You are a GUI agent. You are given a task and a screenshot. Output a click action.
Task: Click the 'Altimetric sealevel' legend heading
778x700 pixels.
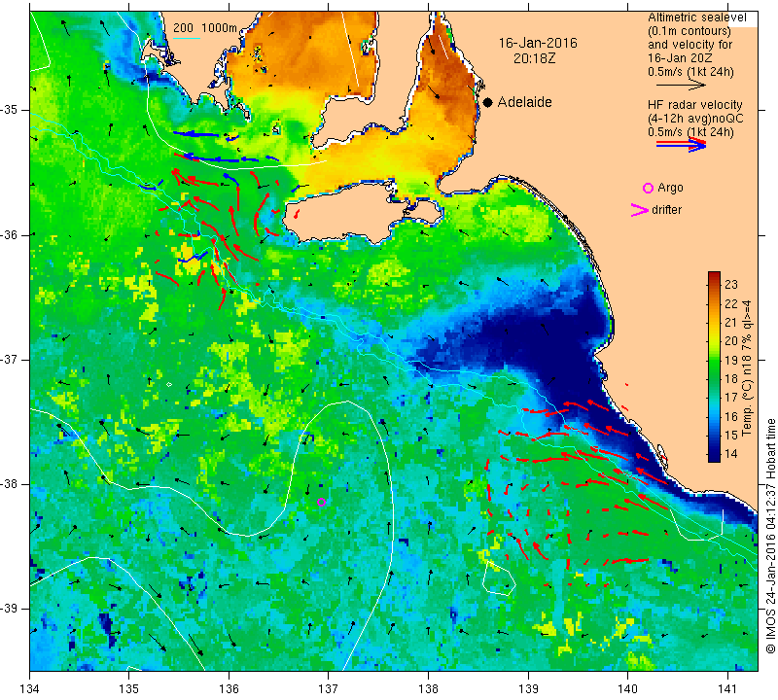point(697,17)
